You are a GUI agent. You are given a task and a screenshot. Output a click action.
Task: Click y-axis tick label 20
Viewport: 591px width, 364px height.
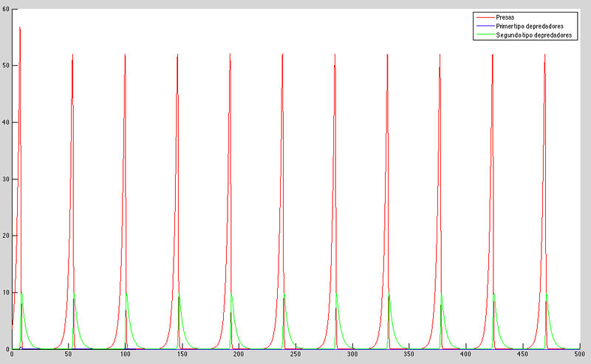(5, 236)
